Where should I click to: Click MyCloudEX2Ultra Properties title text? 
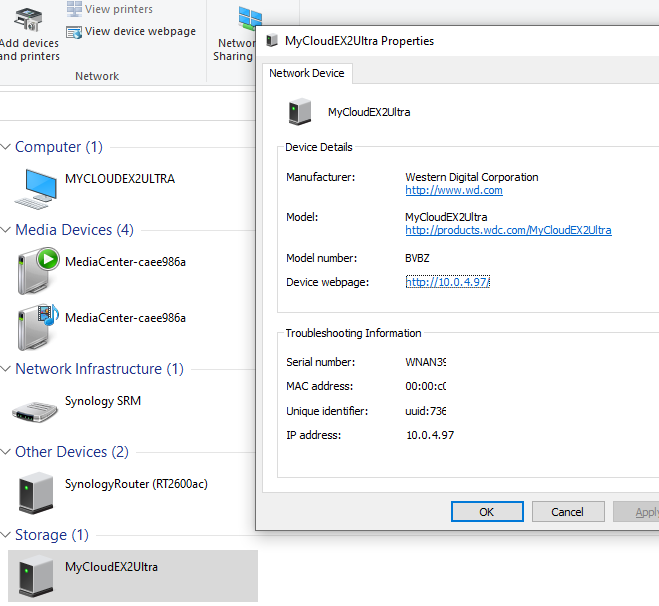(359, 41)
